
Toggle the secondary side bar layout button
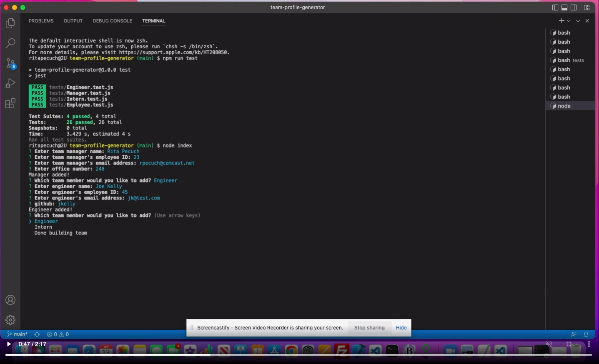(574, 7)
